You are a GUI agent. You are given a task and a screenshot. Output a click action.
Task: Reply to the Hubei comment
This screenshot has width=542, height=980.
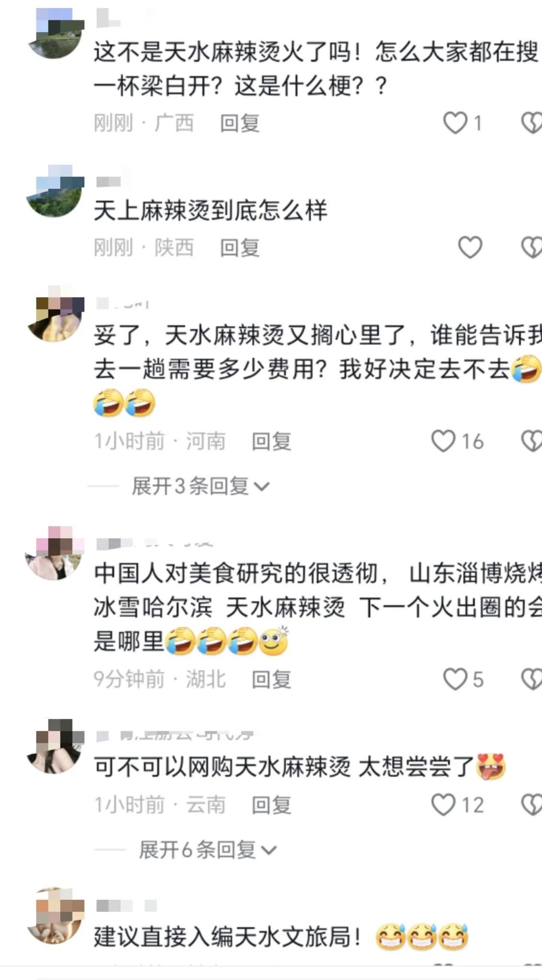point(271,679)
